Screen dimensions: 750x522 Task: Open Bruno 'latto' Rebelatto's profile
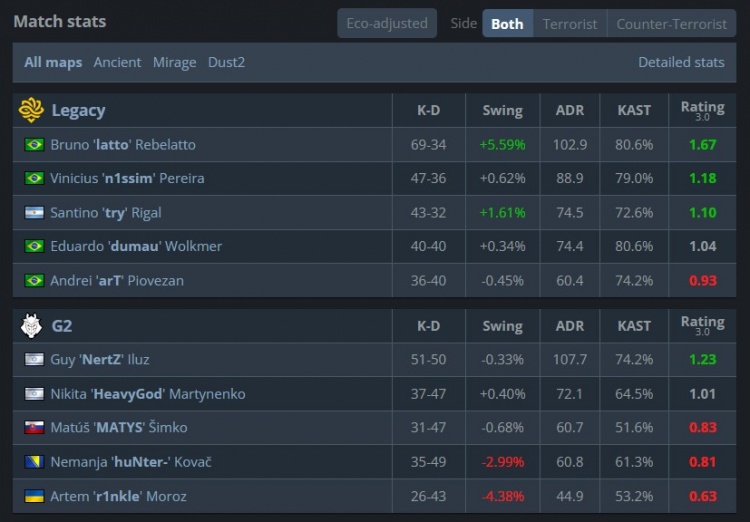[123, 144]
